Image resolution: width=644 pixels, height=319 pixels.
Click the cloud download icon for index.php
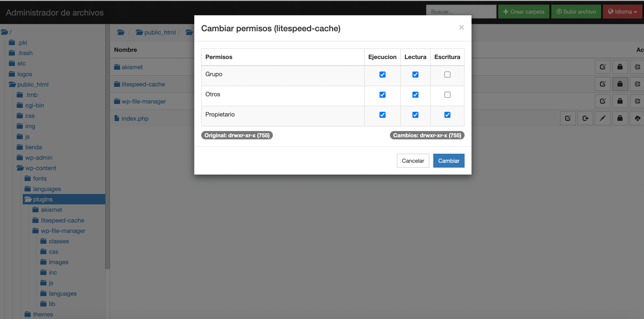pyautogui.click(x=637, y=118)
